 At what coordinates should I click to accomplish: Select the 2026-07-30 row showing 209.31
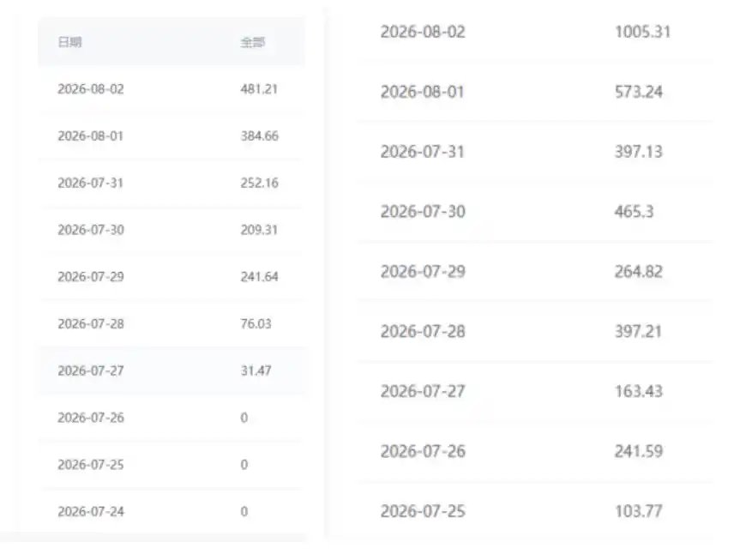[171, 230]
